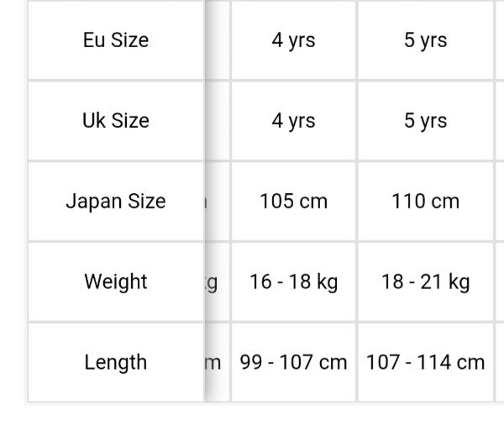
Task: Click the 107 - 114 cm length cell
Action: (425, 362)
